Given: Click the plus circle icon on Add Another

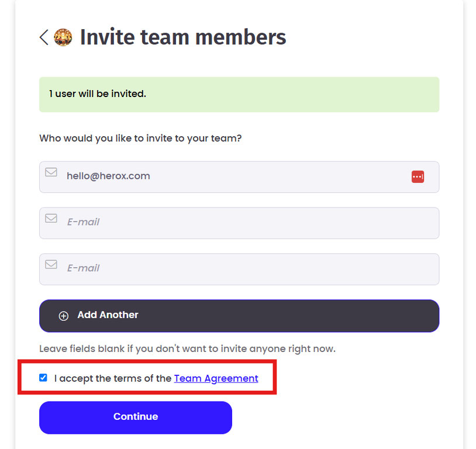Looking at the screenshot, I should pyautogui.click(x=64, y=316).
